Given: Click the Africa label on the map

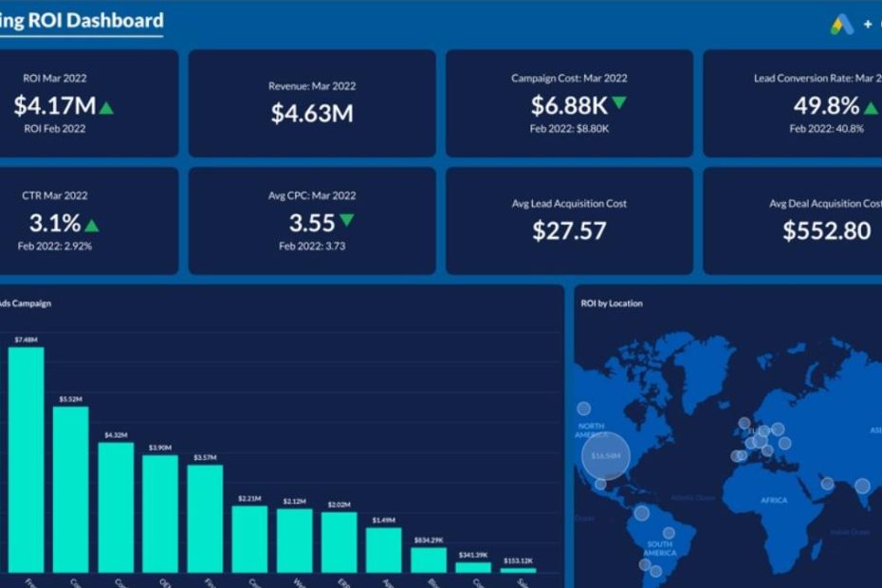Looking at the screenshot, I should [774, 500].
